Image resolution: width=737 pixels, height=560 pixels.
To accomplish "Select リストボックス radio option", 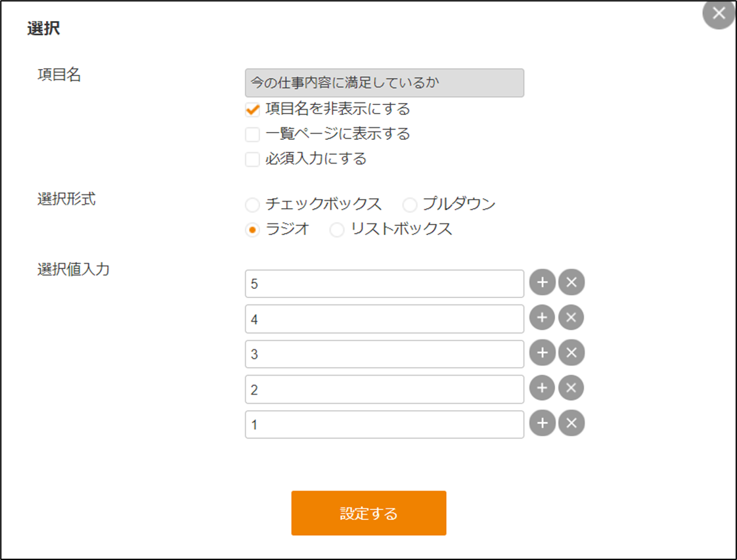I will [x=337, y=230].
